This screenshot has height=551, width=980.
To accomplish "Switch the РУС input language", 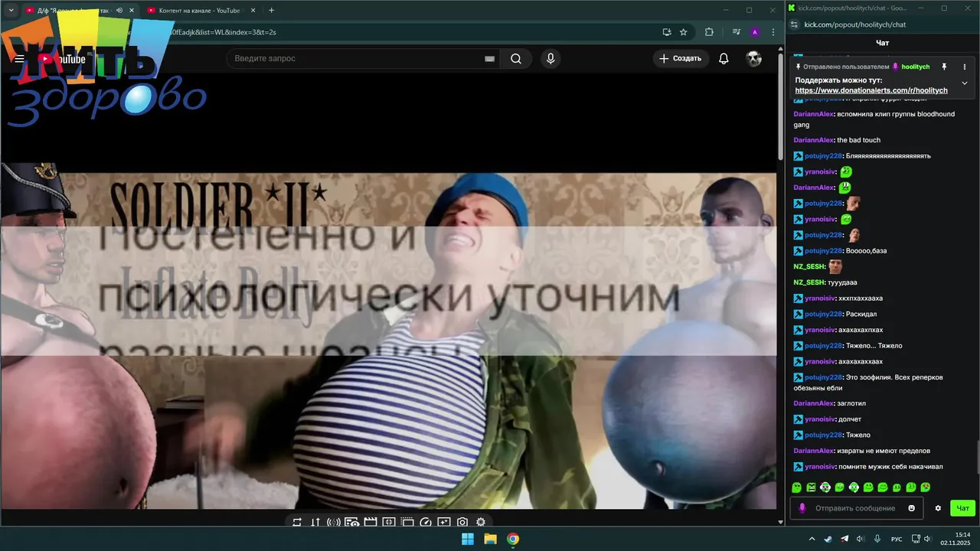I will click(897, 539).
